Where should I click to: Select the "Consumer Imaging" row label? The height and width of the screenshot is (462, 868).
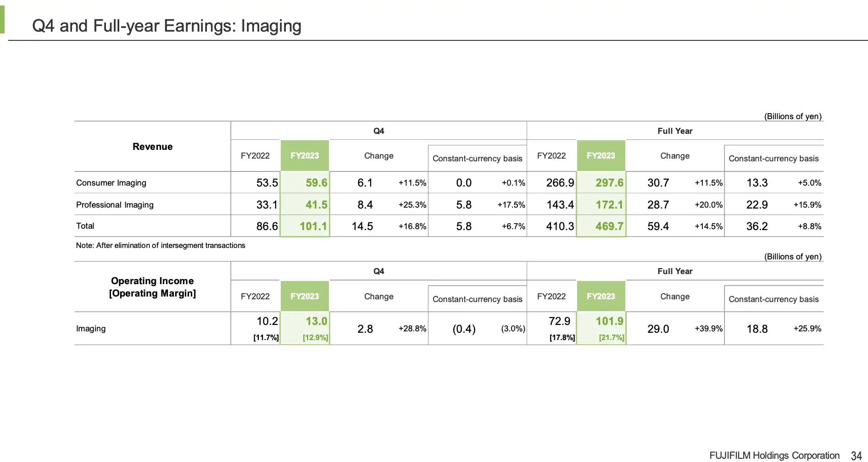(111, 183)
